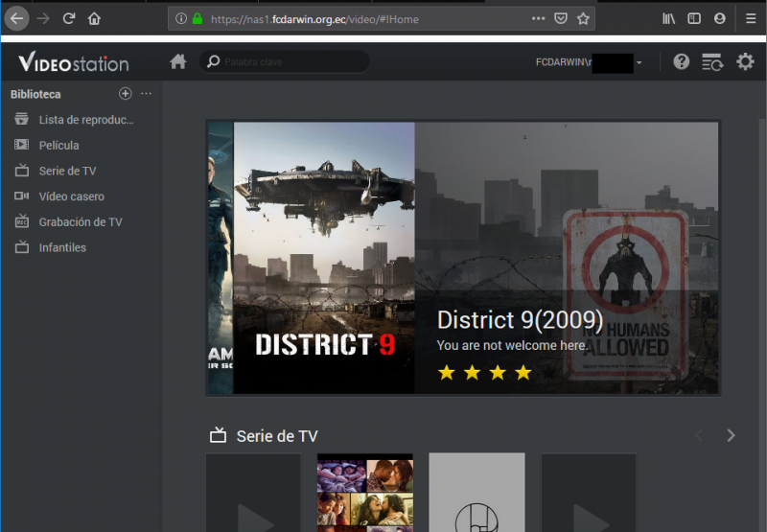Screen dimensions: 767x532
Task: Reload the page with the refresh icon
Action: (x=69, y=18)
